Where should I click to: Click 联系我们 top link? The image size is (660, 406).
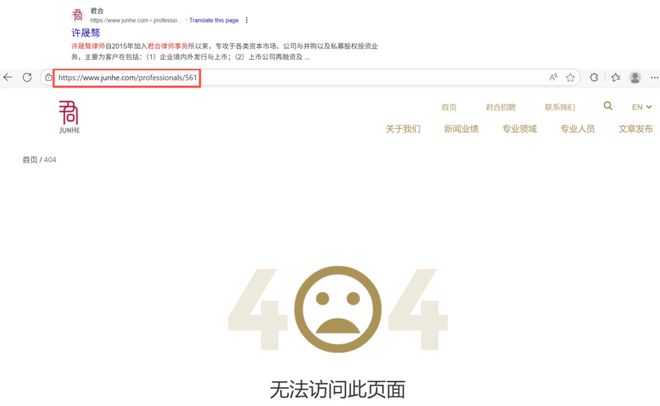(x=560, y=107)
